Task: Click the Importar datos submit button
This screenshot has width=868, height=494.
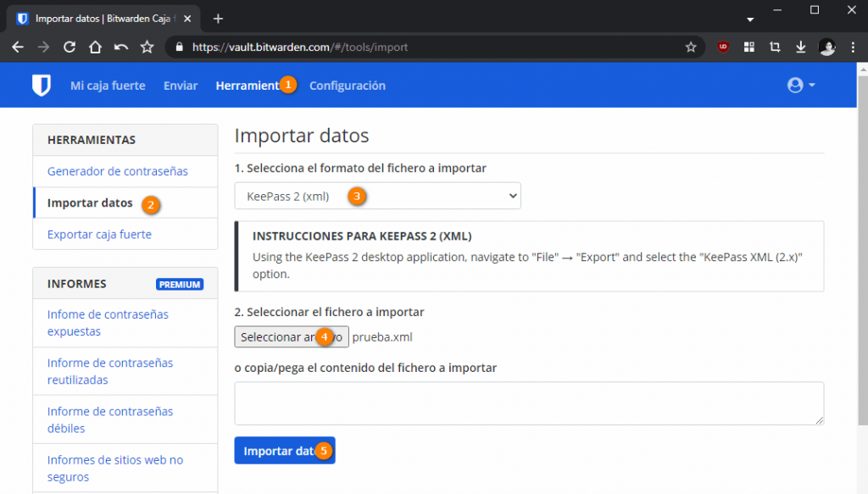Action: pos(285,450)
